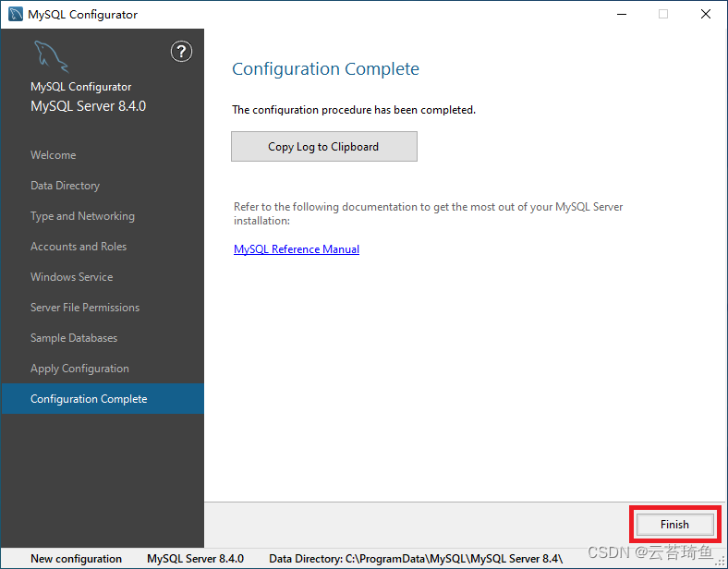This screenshot has width=728, height=569.
Task: Click the 'Refer to the following documentation' text
Action: (428, 213)
